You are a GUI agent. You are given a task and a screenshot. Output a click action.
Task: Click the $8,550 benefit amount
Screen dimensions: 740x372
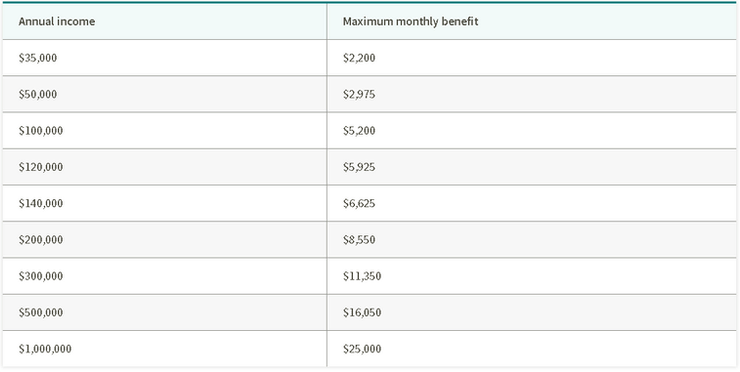coord(359,240)
